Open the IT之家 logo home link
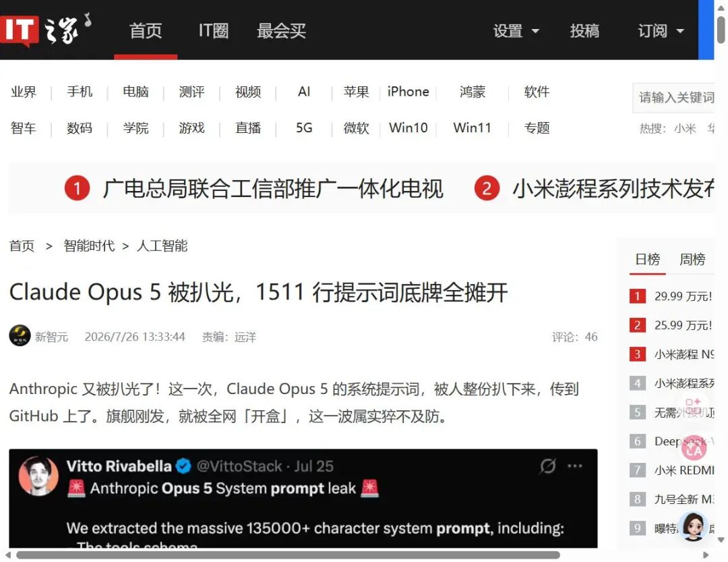Image resolution: width=728 pixels, height=562 pixels. 47,30
